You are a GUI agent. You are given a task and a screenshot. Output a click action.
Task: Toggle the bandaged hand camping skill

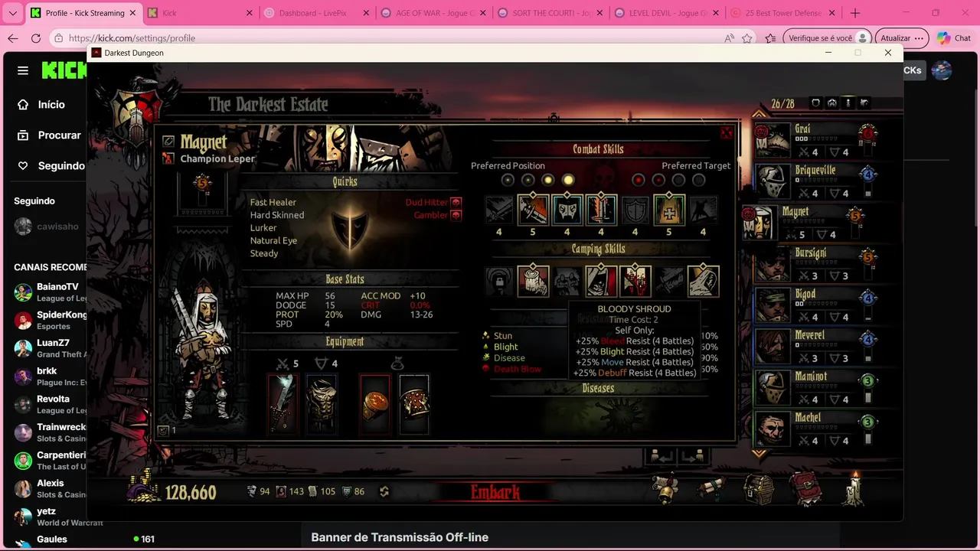pyautogui.click(x=533, y=281)
